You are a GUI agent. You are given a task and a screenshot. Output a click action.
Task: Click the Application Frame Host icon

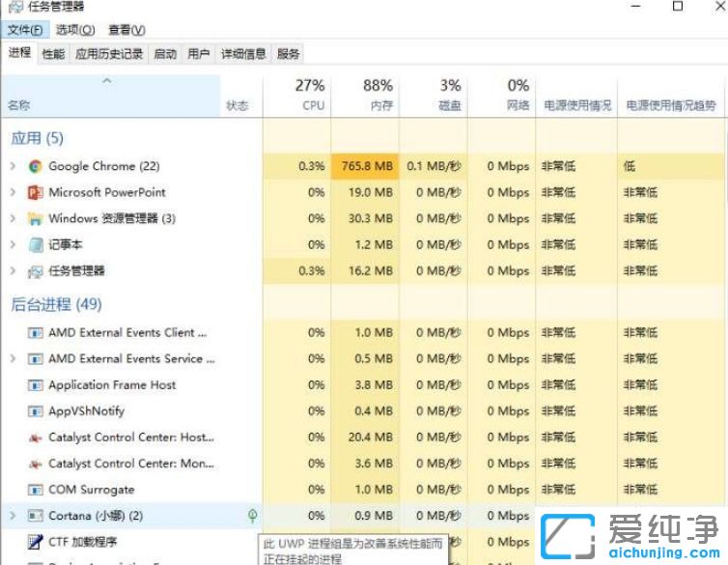click(36, 385)
